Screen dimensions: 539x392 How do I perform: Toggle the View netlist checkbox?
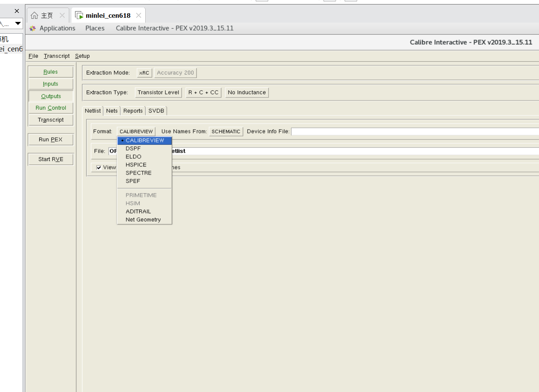[x=99, y=167]
